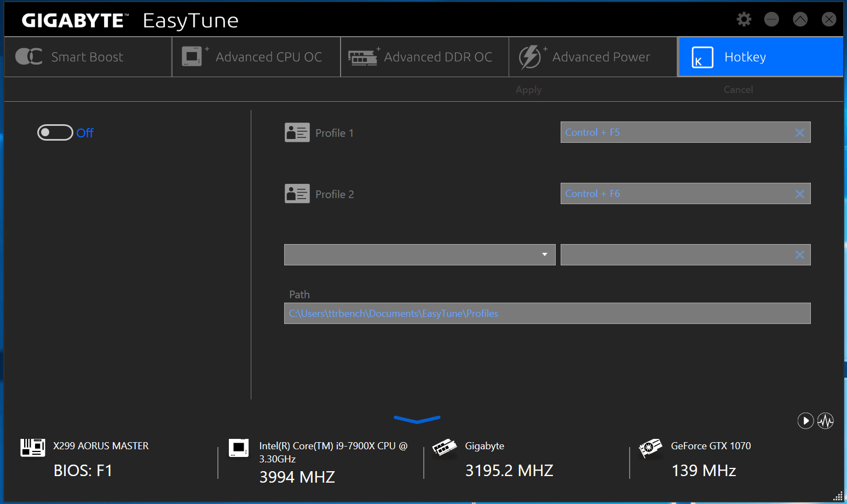Image resolution: width=847 pixels, height=504 pixels.
Task: Open the hardware monitor waveform icon
Action: point(826,421)
